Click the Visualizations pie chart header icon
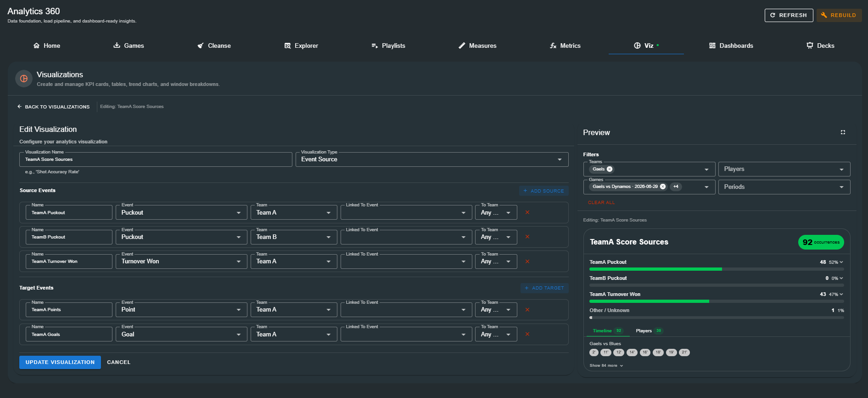Viewport: 868px width, 398px height. pos(24,79)
